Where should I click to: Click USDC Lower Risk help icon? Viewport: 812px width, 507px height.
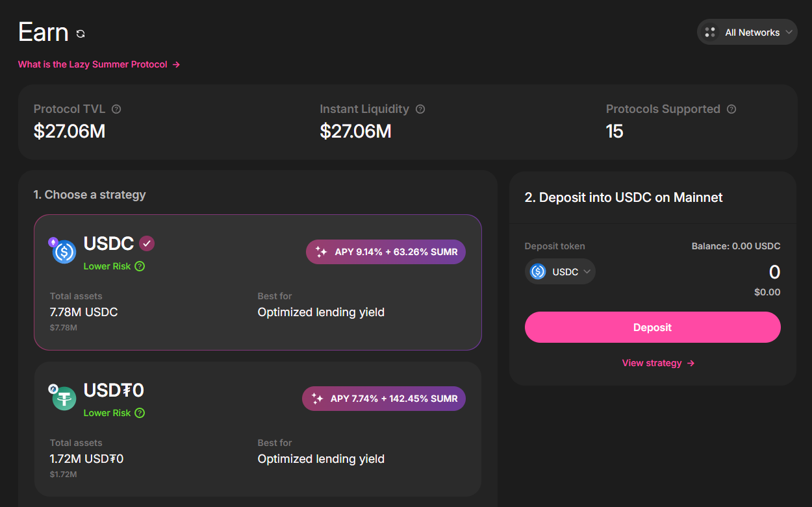coord(140,266)
